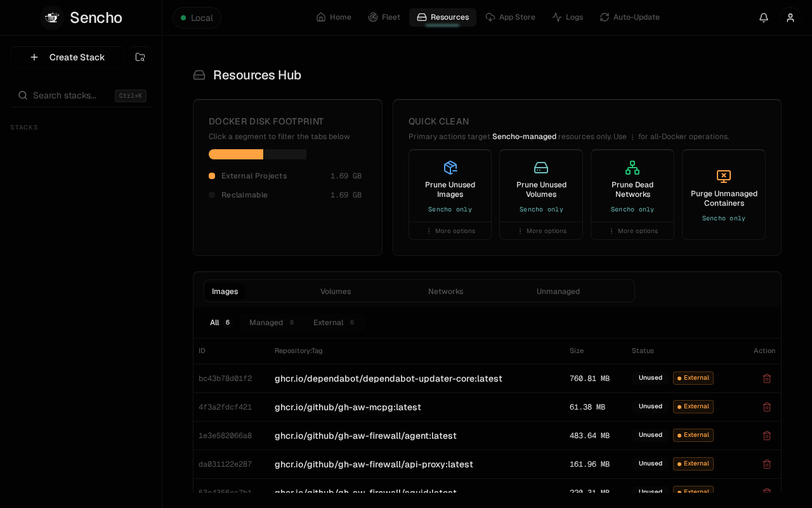This screenshot has width=812, height=508.
Task: Click image ID bc43b78d01f2
Action: click(225, 378)
